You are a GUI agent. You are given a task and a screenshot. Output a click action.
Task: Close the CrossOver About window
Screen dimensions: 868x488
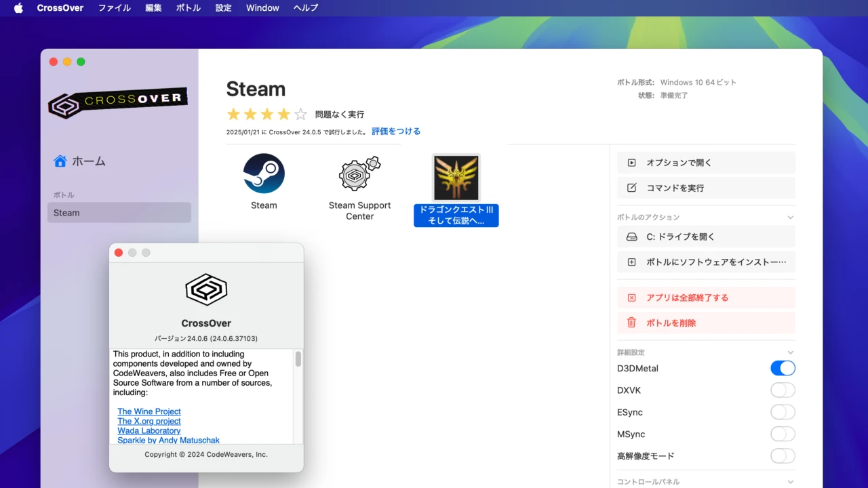click(x=119, y=253)
